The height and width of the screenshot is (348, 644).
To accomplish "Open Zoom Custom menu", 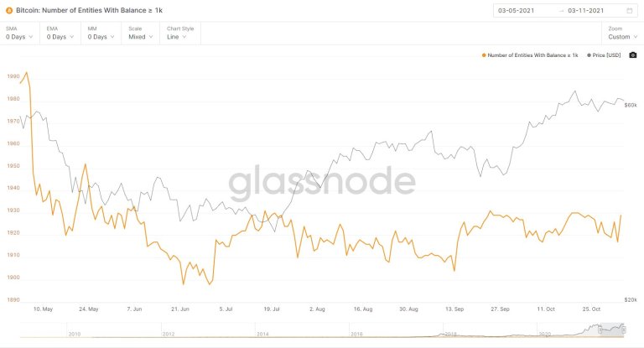I will click(623, 34).
